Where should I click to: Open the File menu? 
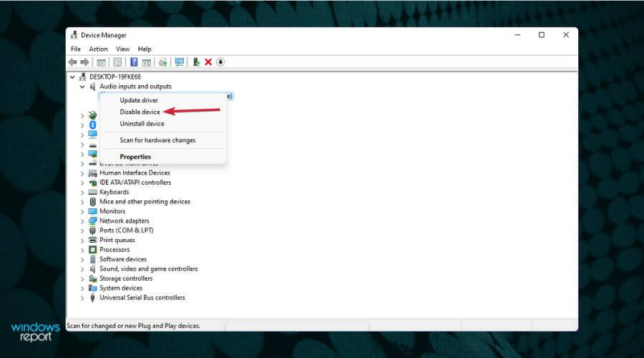(x=76, y=49)
